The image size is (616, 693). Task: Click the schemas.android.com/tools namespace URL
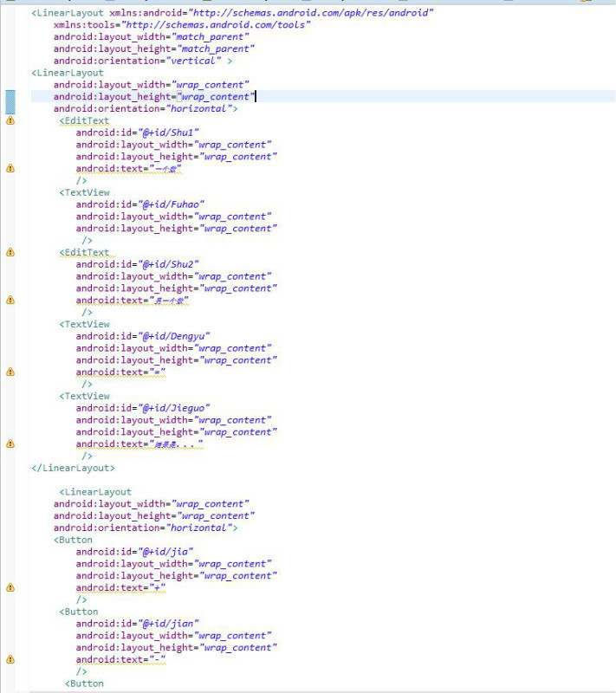[216, 25]
